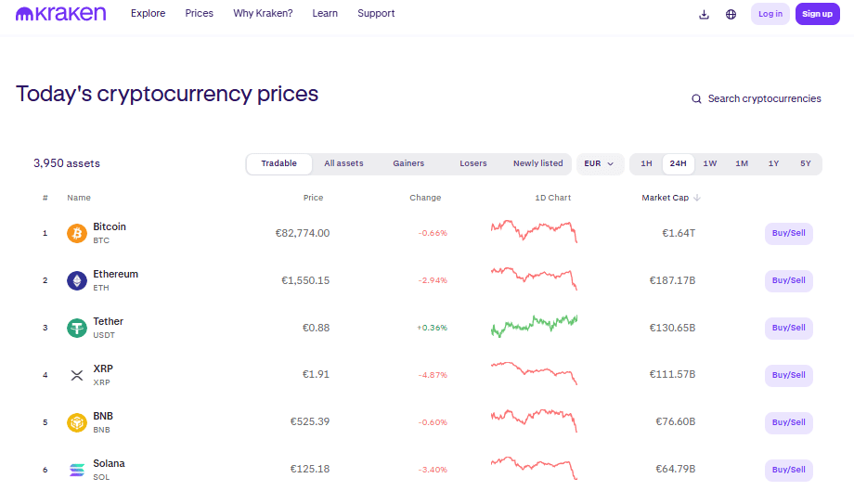Click Buy/Sell for Ethereum
The width and height of the screenshot is (854, 504).
click(x=789, y=280)
